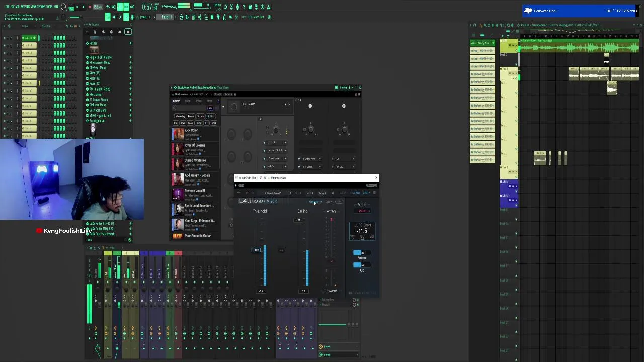Click the shopping cart icon in toolbar
The image size is (644, 362).
click(x=236, y=17)
